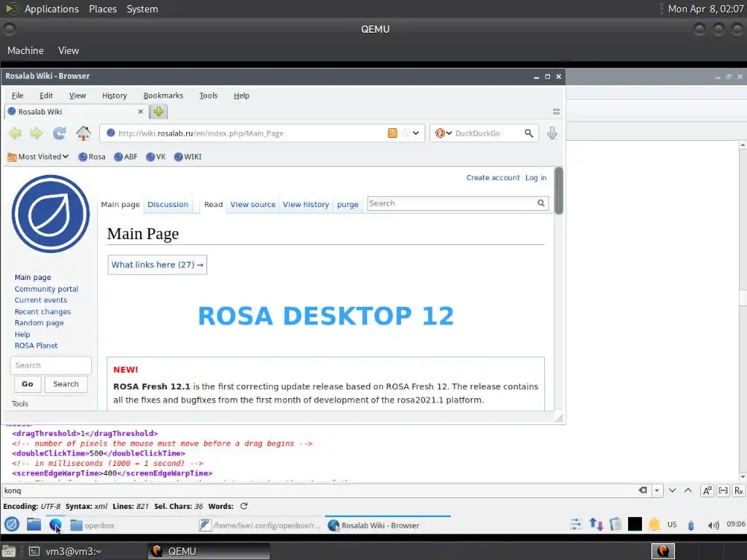Screen dimensions: 747x560
Task: Click the ROSA logo on wiki page
Action: point(50,214)
